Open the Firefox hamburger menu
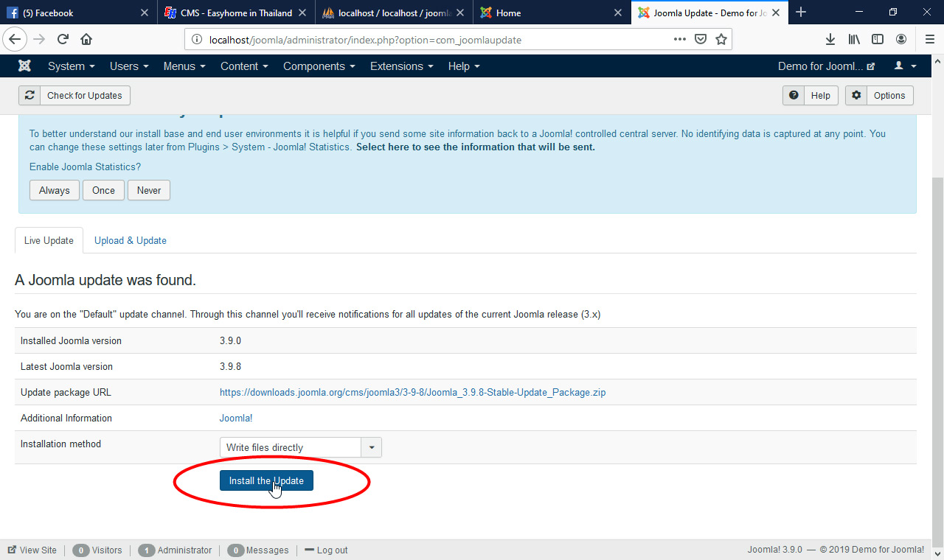 click(929, 39)
